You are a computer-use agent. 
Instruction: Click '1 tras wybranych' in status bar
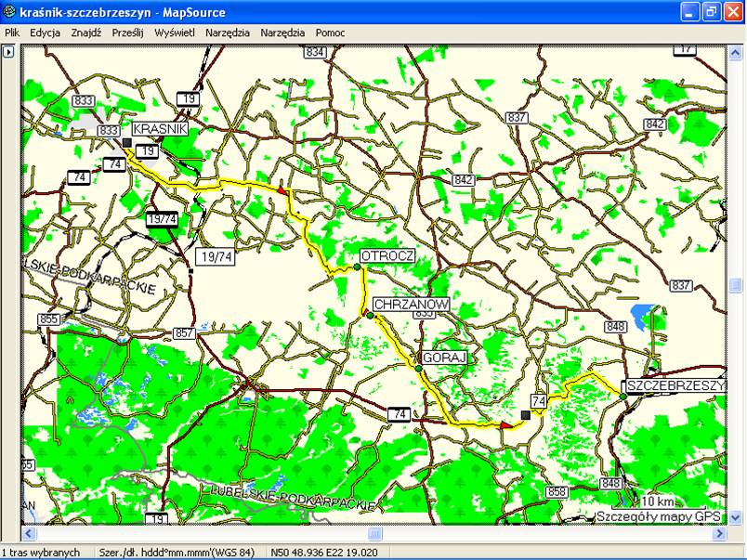click(41, 553)
